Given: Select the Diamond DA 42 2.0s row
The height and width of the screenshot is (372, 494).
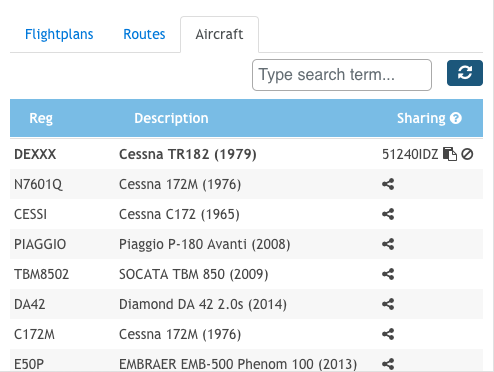Looking at the screenshot, I should tap(246, 304).
